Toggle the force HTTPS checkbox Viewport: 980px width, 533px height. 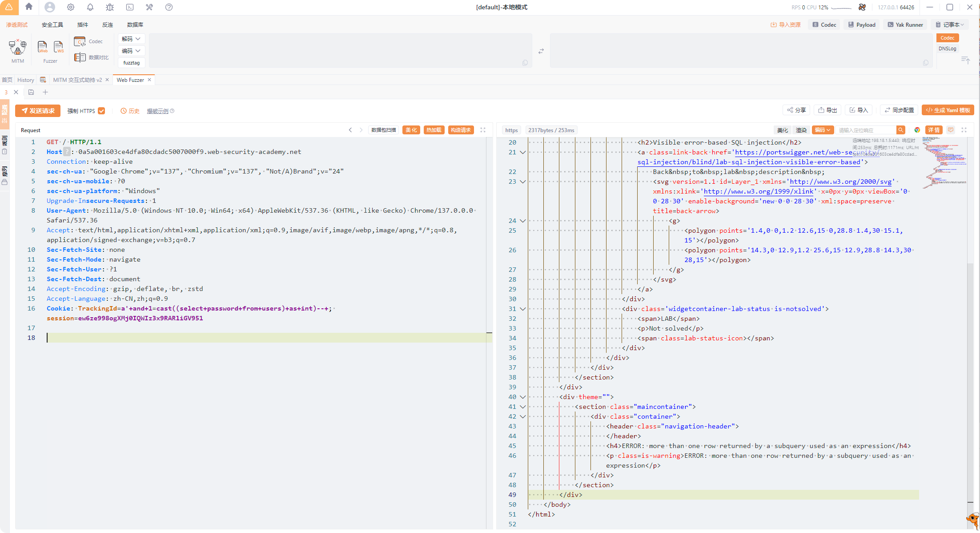[x=101, y=111]
